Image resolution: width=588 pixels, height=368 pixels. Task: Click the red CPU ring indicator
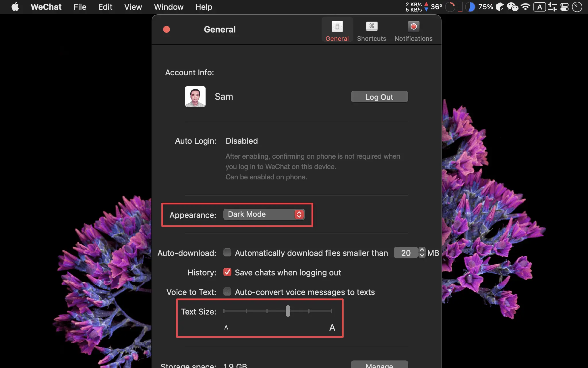[450, 7]
